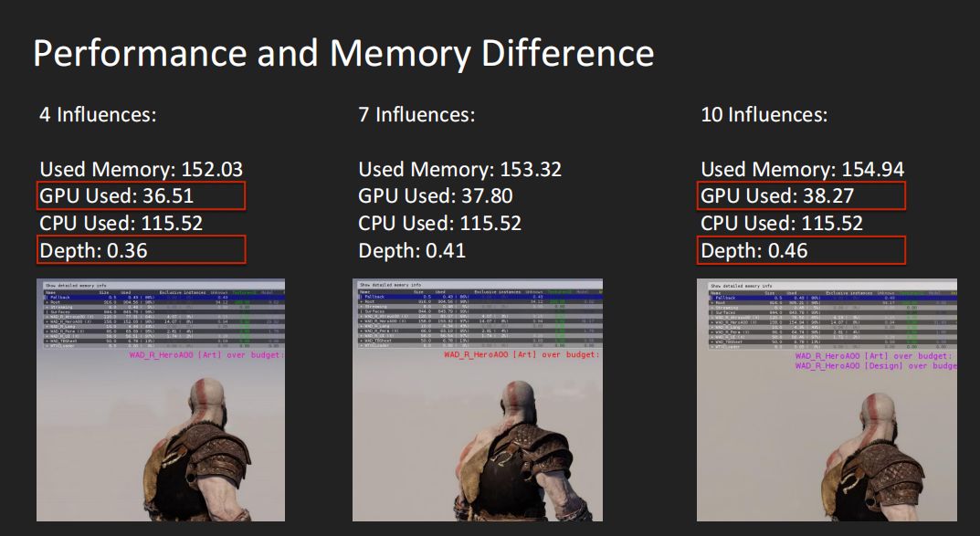Click the "Used Memory: 154.94" line
980x536 pixels.
pyautogui.click(x=802, y=169)
